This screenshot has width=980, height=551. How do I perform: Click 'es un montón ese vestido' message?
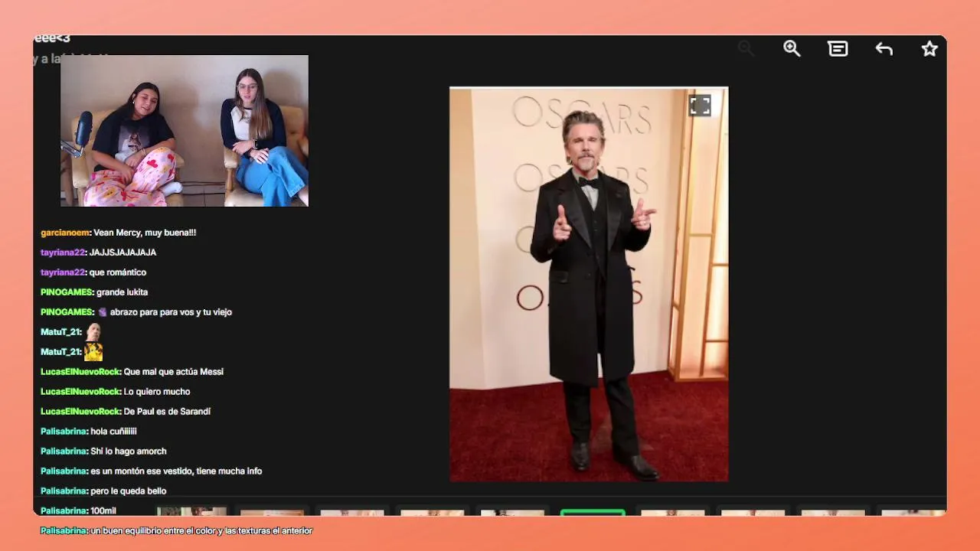tap(176, 471)
